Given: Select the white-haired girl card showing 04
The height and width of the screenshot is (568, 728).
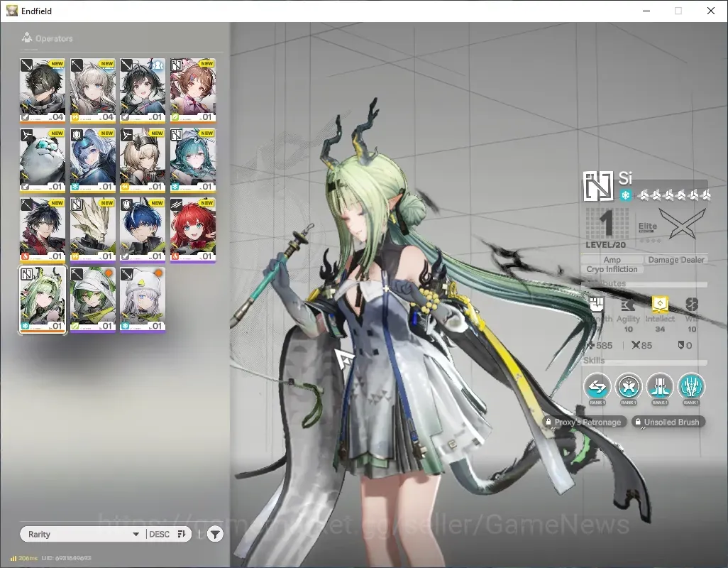Looking at the screenshot, I should 93,91.
